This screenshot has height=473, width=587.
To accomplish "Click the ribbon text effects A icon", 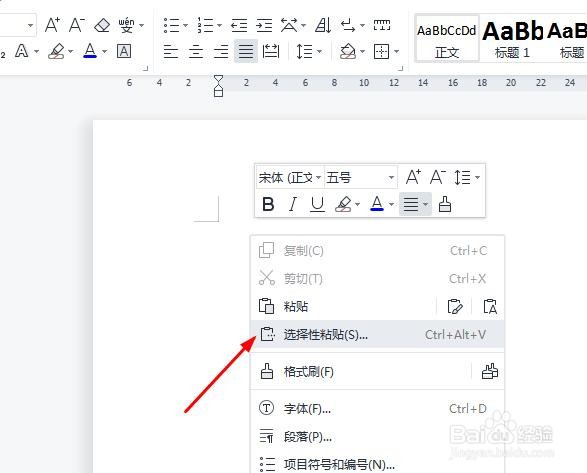I will point(21,51).
